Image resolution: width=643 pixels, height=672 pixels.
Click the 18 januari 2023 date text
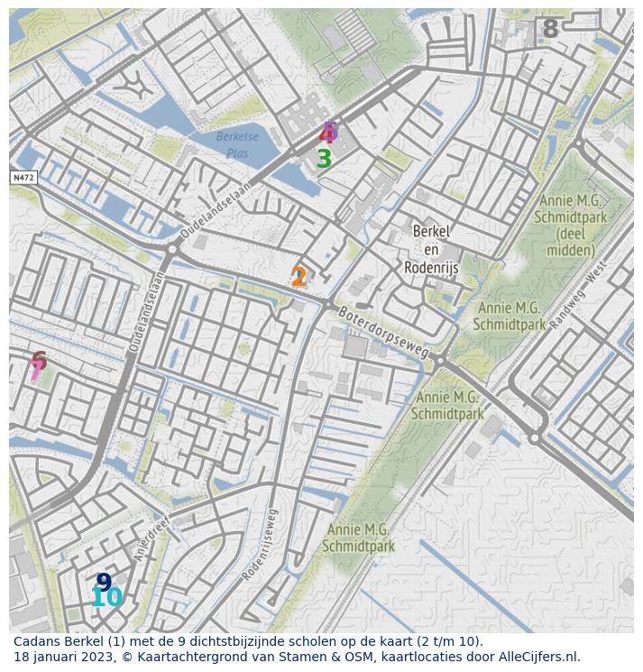point(66,658)
